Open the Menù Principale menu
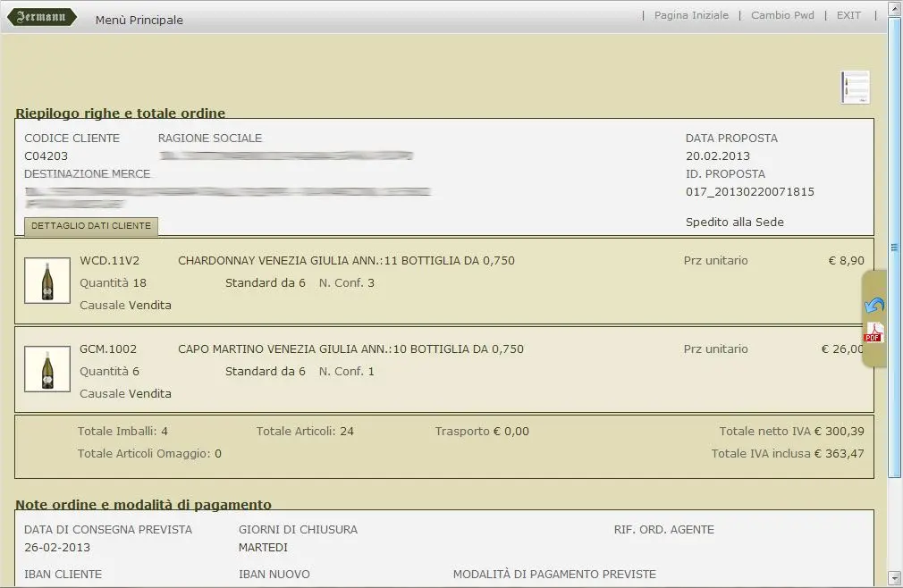The image size is (903, 588). point(139,21)
